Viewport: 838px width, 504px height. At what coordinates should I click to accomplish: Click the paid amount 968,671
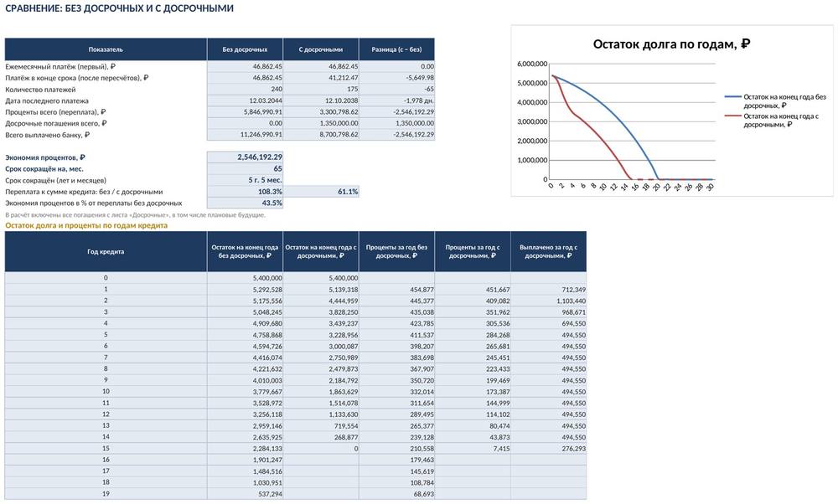click(x=548, y=311)
